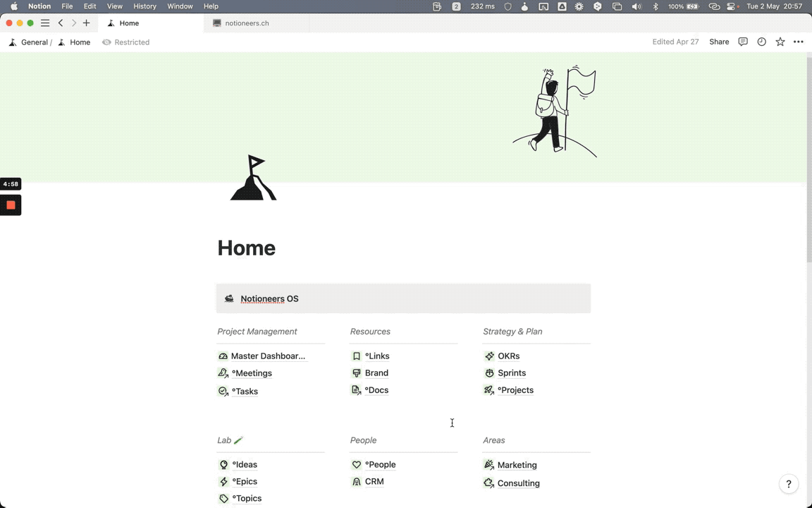Click the 232 ms menu bar indicator
812x508 pixels.
(483, 6)
